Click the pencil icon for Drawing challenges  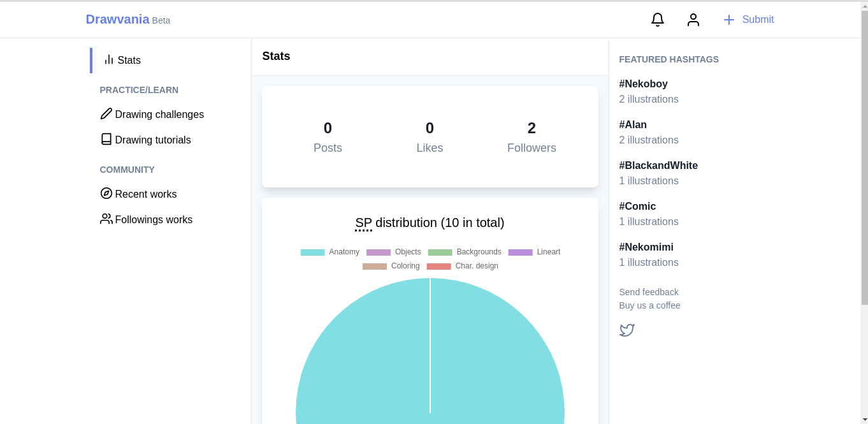click(x=106, y=113)
